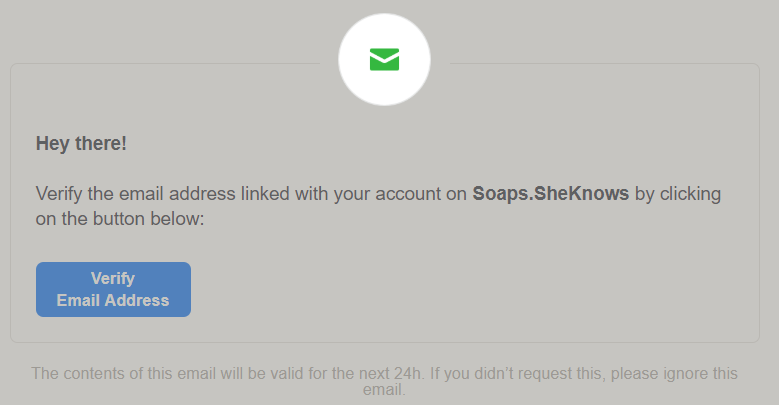
Task: Click the "Hey there!" greeting
Action: [81, 143]
